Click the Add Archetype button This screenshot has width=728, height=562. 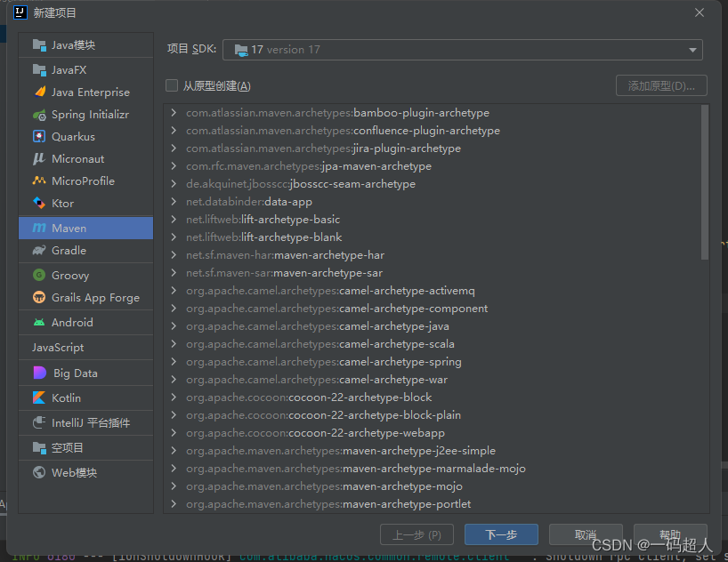(661, 85)
